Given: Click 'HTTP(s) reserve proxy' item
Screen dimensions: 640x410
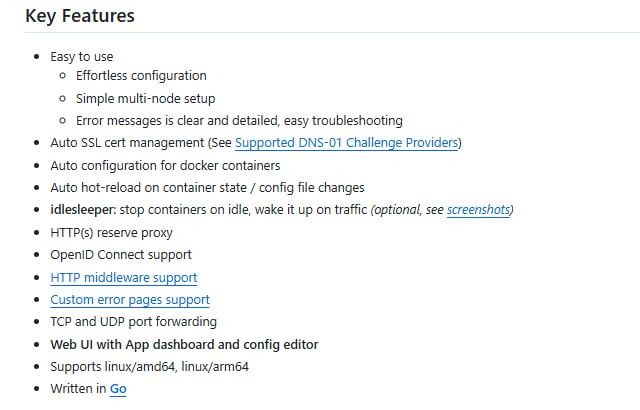Looking at the screenshot, I should coord(111,232).
